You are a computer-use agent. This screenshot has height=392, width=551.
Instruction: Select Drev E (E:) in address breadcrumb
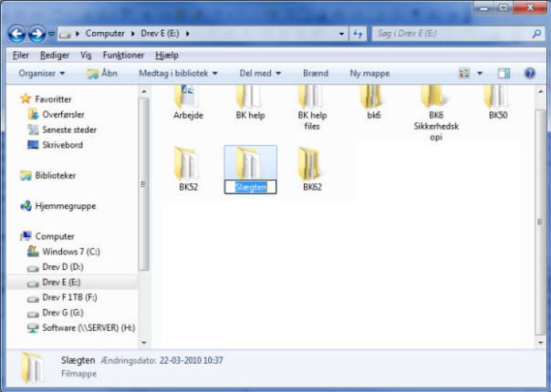click(160, 34)
